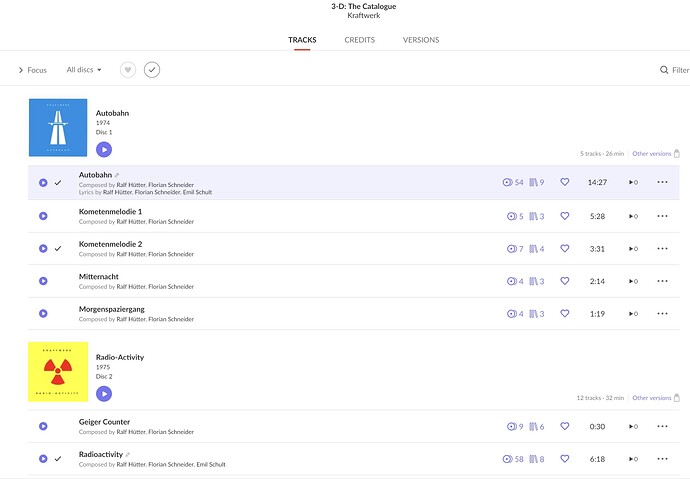Toggle the checkmark selection filter button
Viewport: 690px width, 479px height.
152,69
